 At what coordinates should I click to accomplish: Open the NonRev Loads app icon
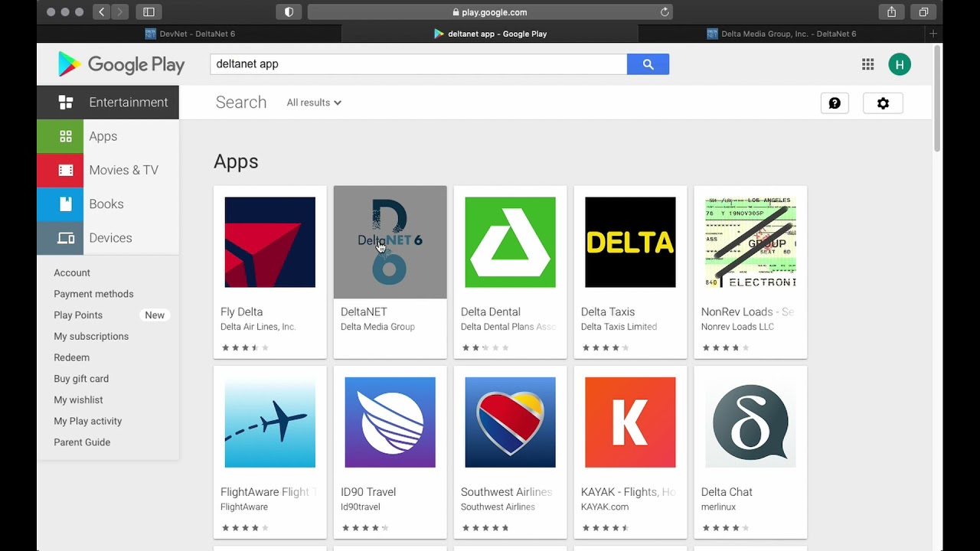(x=750, y=242)
